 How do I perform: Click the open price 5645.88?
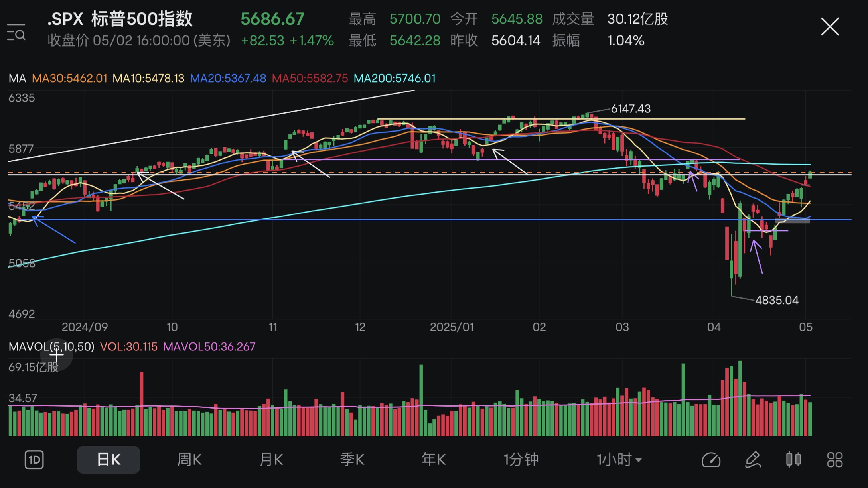[517, 19]
